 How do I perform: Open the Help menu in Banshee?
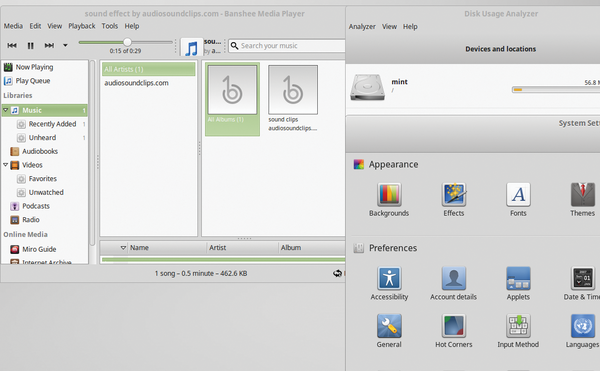[x=132, y=26]
